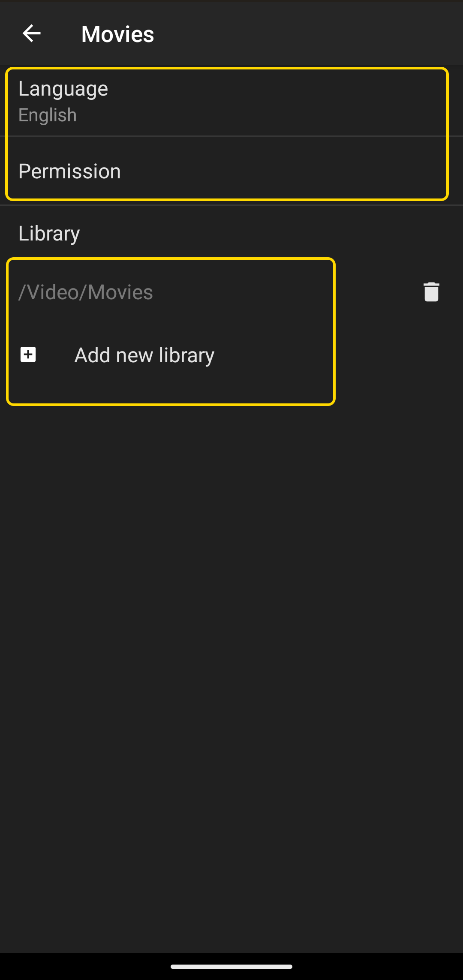Click the Add new library label
The image size is (463, 980).
(144, 355)
